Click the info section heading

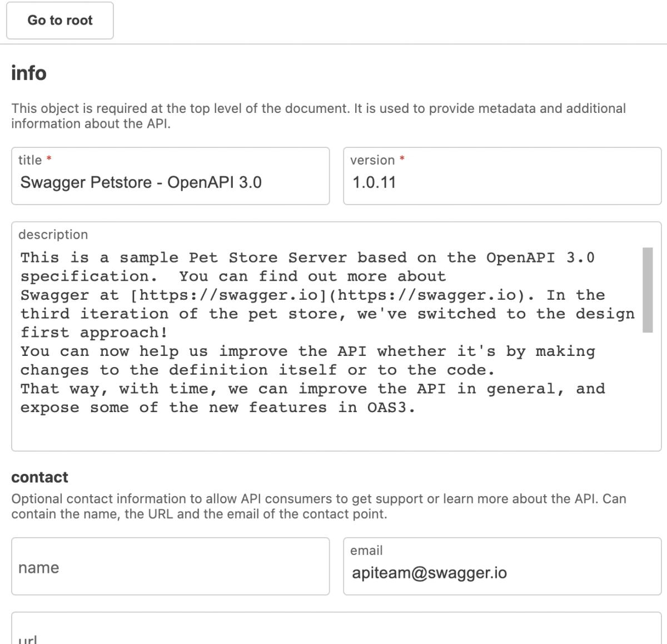point(29,73)
